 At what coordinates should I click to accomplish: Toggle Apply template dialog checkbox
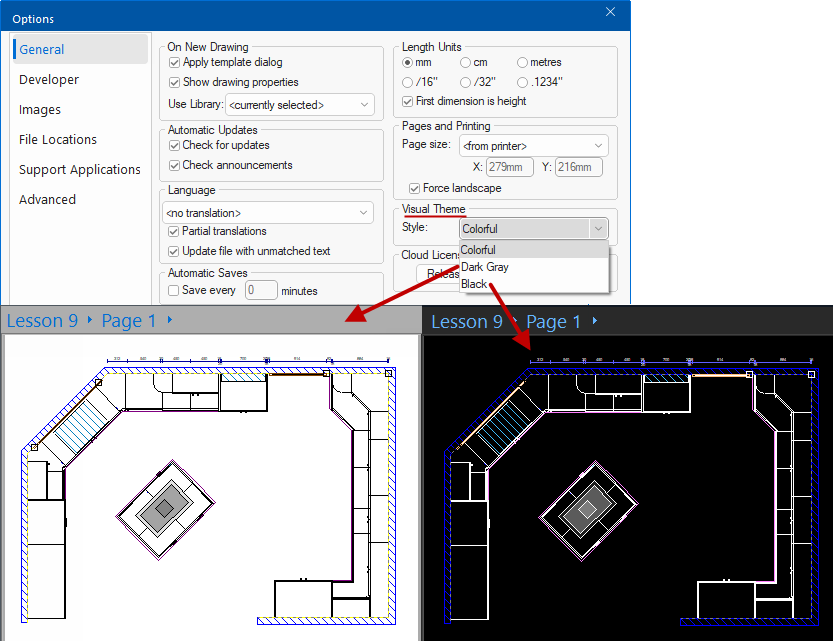click(x=175, y=63)
